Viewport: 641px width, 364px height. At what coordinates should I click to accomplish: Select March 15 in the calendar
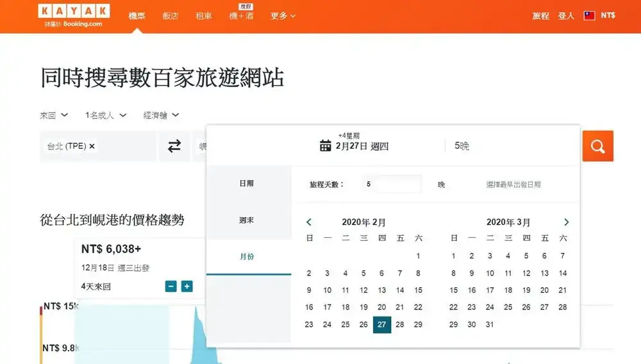click(454, 290)
